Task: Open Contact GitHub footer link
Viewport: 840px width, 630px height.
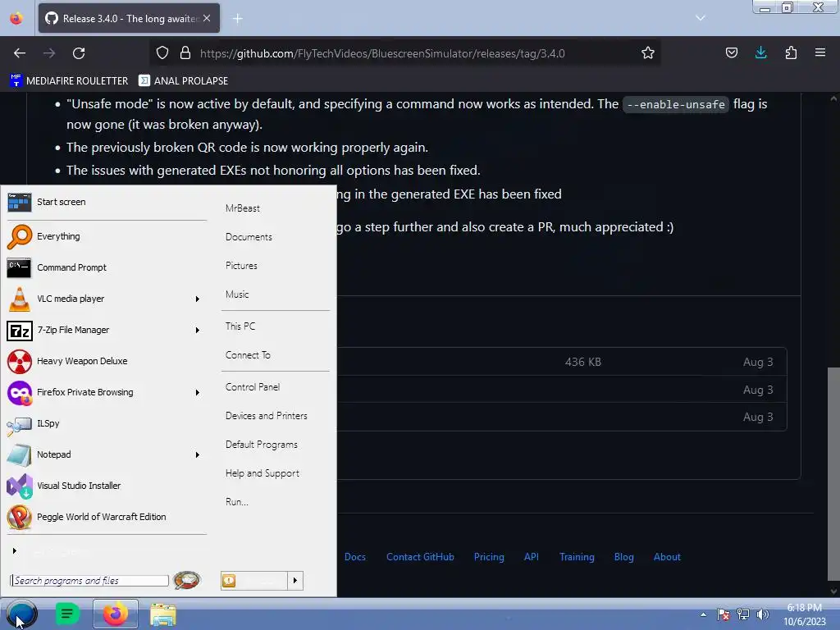Action: click(421, 557)
